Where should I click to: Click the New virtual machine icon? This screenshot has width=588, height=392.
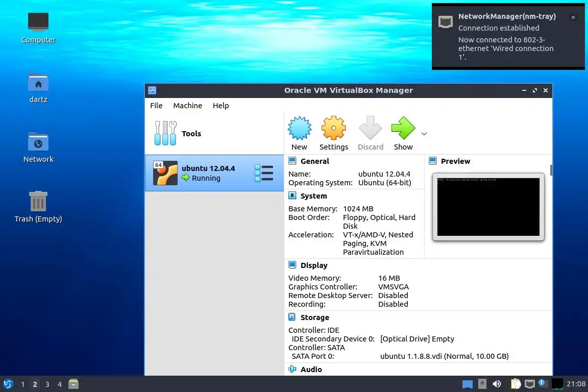click(x=299, y=128)
